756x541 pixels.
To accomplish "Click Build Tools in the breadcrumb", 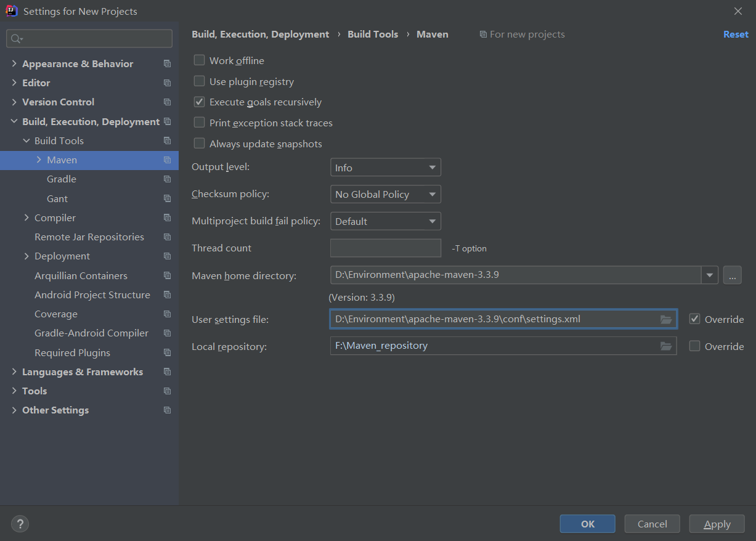I will (373, 35).
